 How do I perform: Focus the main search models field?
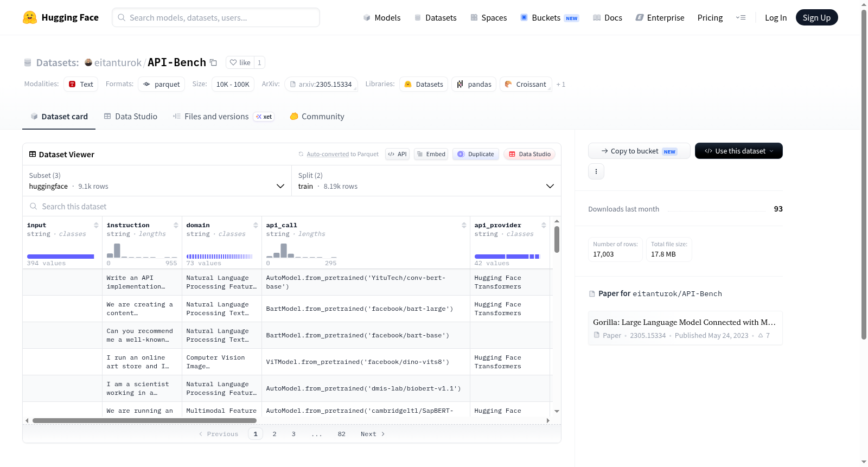(216, 17)
